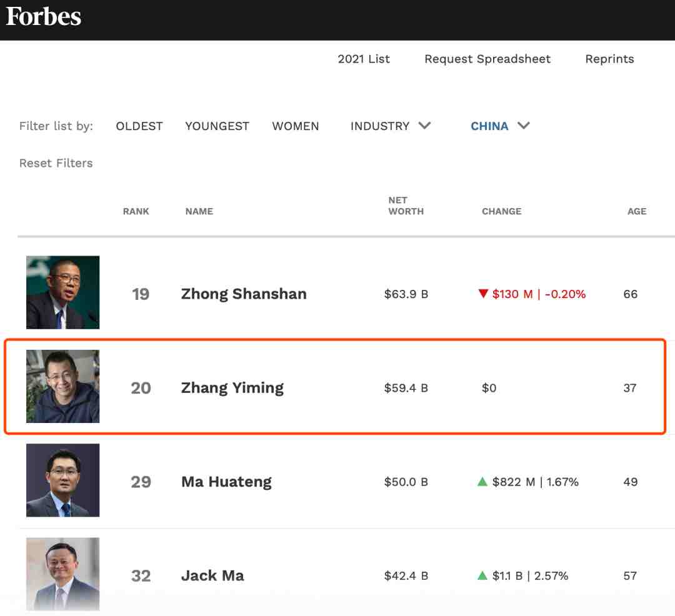Filter list by OLDEST

point(139,126)
